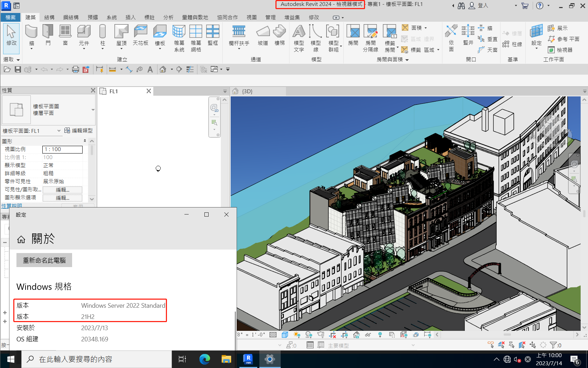Select the 帷幕網格 curtain grid tool
The height and width of the screenshot is (368, 588).
(196, 39)
